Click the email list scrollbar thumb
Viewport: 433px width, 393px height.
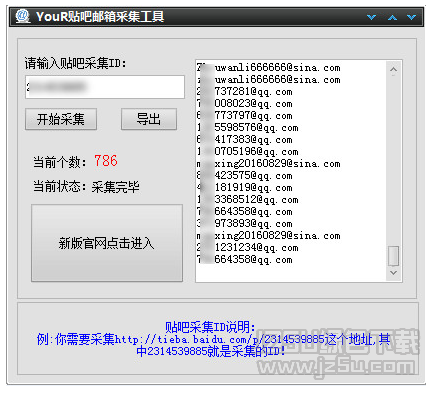click(393, 256)
